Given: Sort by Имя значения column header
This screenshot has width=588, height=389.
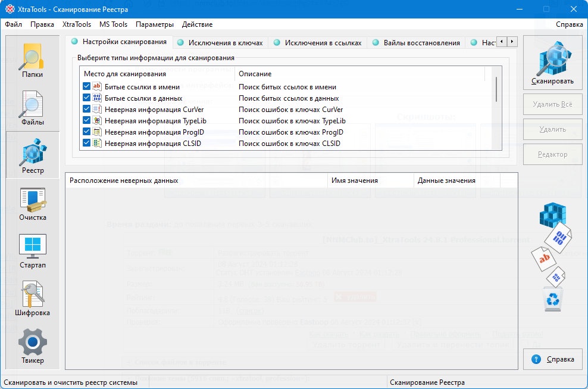Looking at the screenshot, I should pos(371,181).
